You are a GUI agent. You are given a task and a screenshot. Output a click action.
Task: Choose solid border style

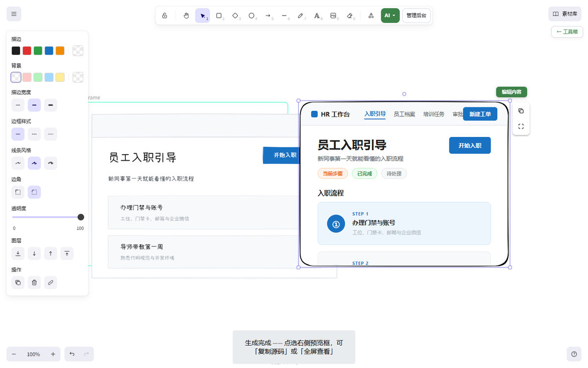pyautogui.click(x=18, y=134)
